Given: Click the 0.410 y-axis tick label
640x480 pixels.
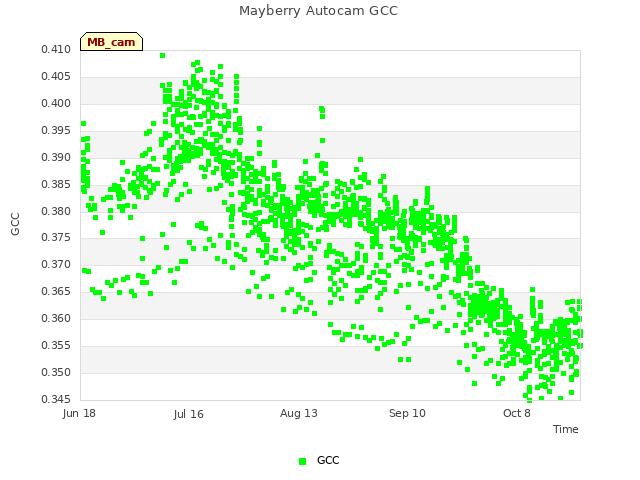Looking at the screenshot, I should click(x=56, y=49).
